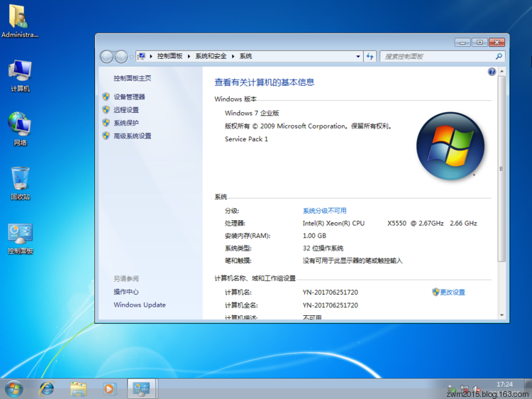Open 系统保护 link

pyautogui.click(x=126, y=123)
